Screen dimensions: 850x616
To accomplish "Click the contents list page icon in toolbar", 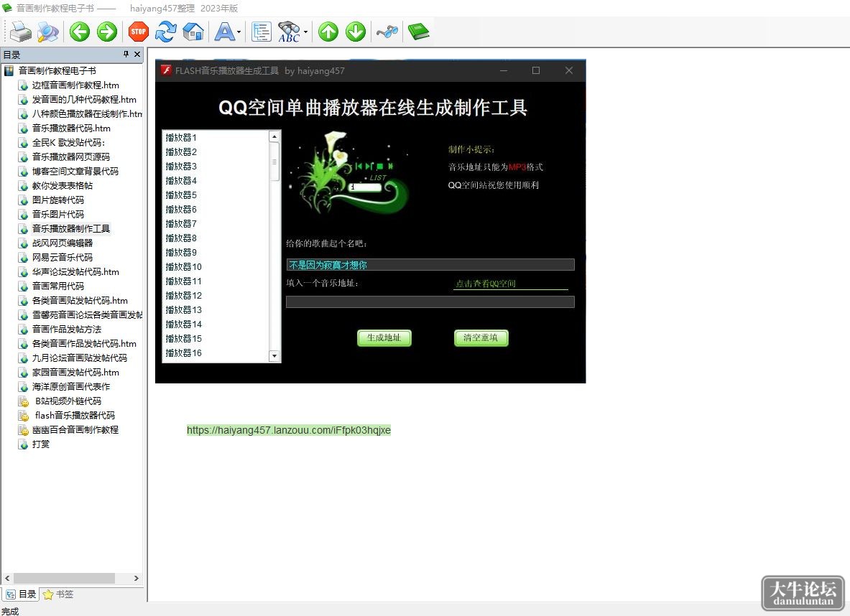I will 262,32.
